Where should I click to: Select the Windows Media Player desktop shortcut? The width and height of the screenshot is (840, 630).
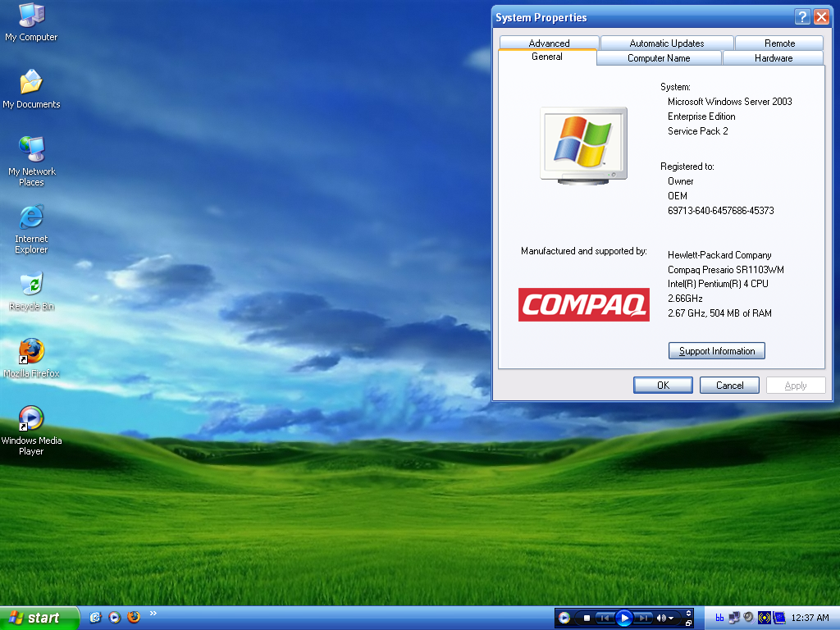click(31, 431)
